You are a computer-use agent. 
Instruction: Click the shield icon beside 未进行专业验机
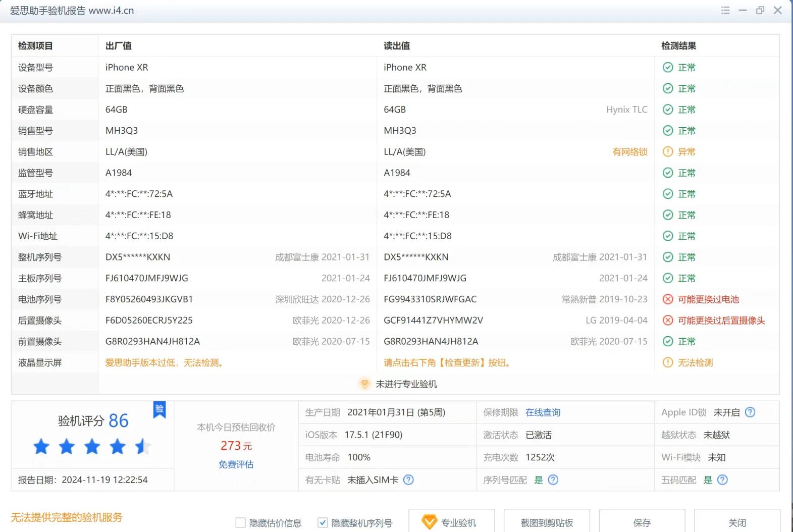coord(364,384)
